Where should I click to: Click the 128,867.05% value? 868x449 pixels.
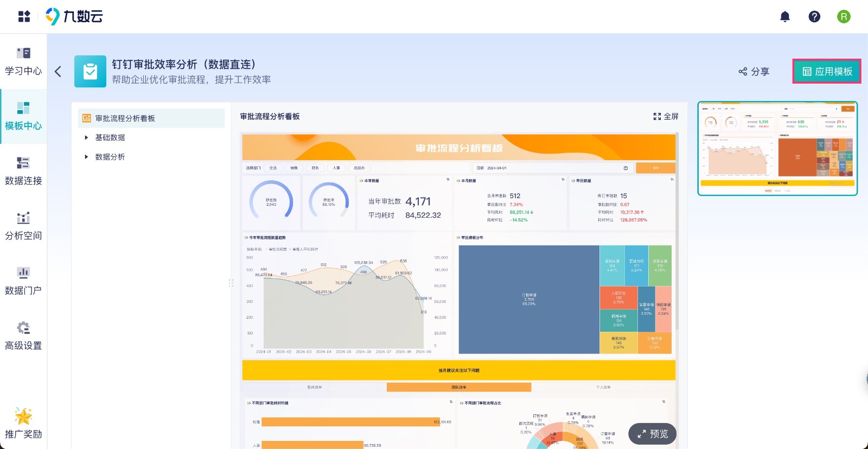click(634, 220)
